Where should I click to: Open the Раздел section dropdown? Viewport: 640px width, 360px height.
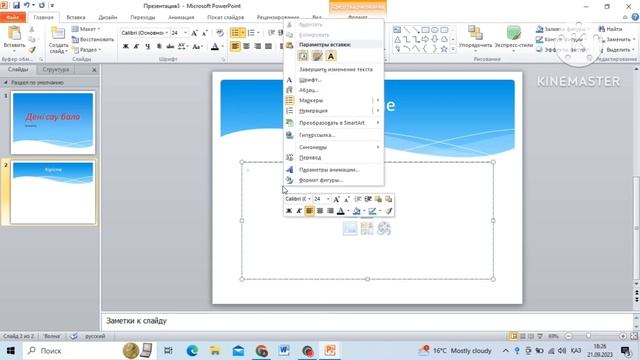[87, 50]
